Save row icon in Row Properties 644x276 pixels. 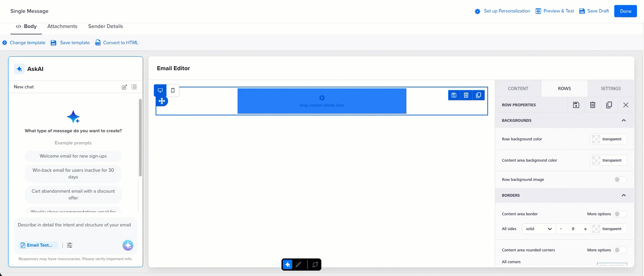click(576, 105)
